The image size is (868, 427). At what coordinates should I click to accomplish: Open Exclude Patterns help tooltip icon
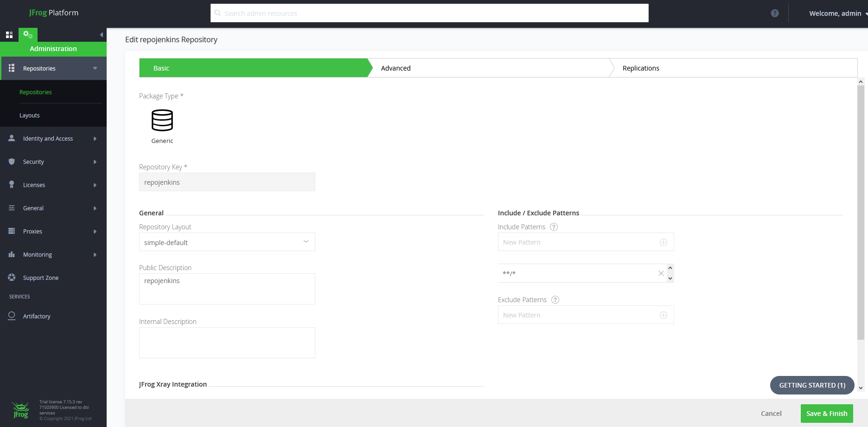tap(555, 300)
